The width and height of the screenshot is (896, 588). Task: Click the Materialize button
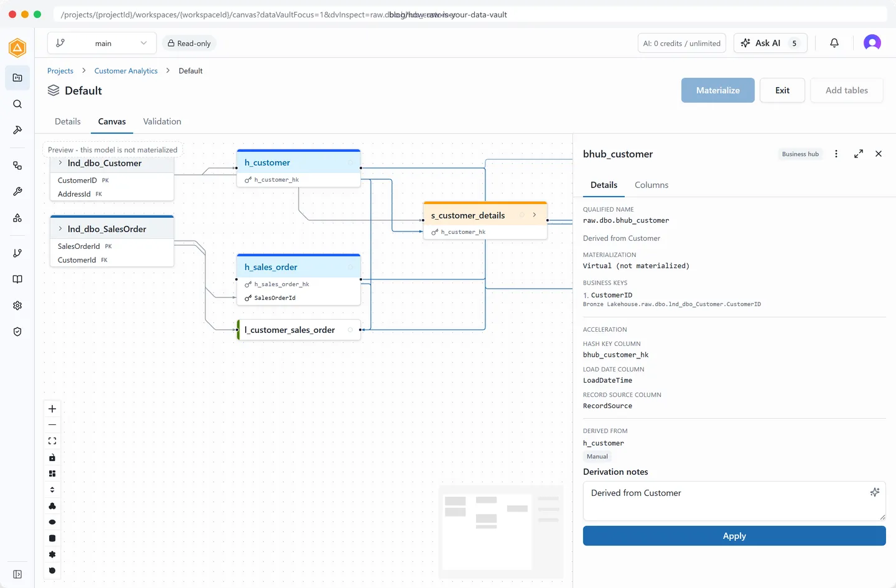[718, 90]
